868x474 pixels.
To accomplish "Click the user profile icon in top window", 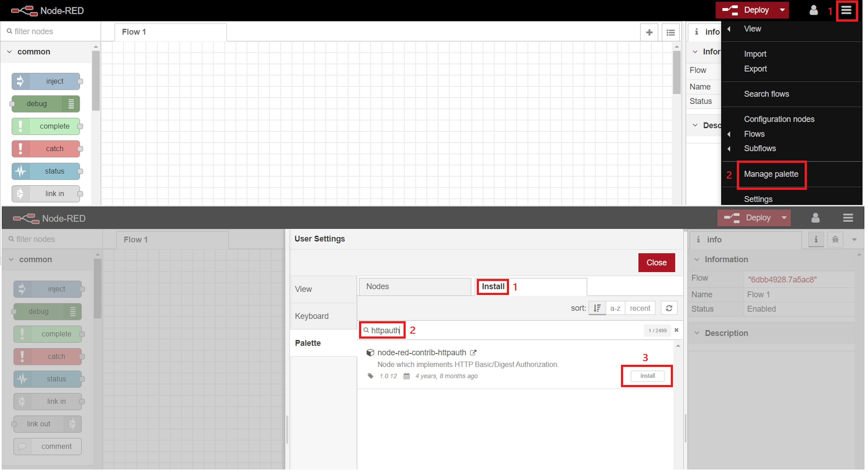I will coord(814,10).
